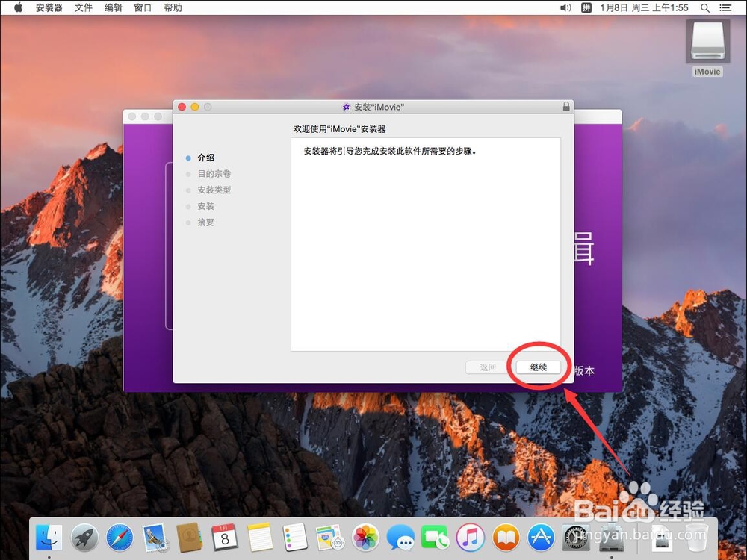
Task: Open the 文件 menu
Action: [x=84, y=7]
